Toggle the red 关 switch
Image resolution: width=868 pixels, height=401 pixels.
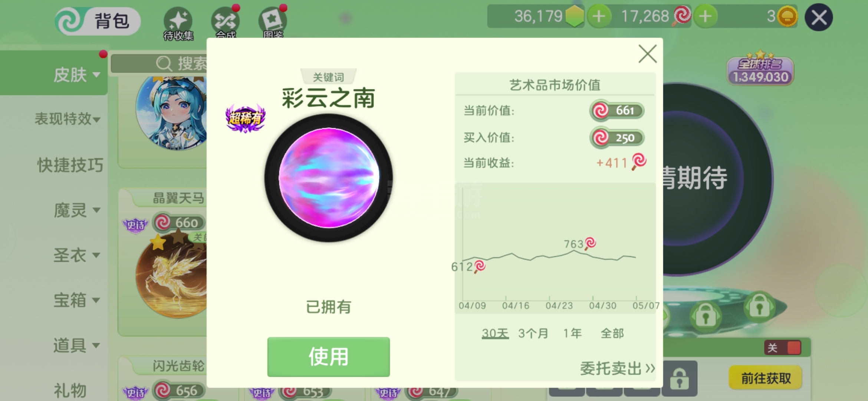point(783,348)
